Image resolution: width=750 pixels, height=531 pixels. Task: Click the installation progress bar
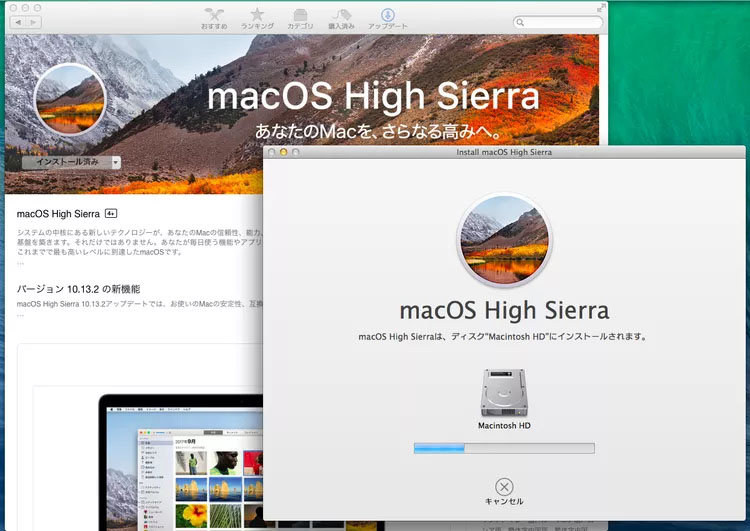(504, 448)
